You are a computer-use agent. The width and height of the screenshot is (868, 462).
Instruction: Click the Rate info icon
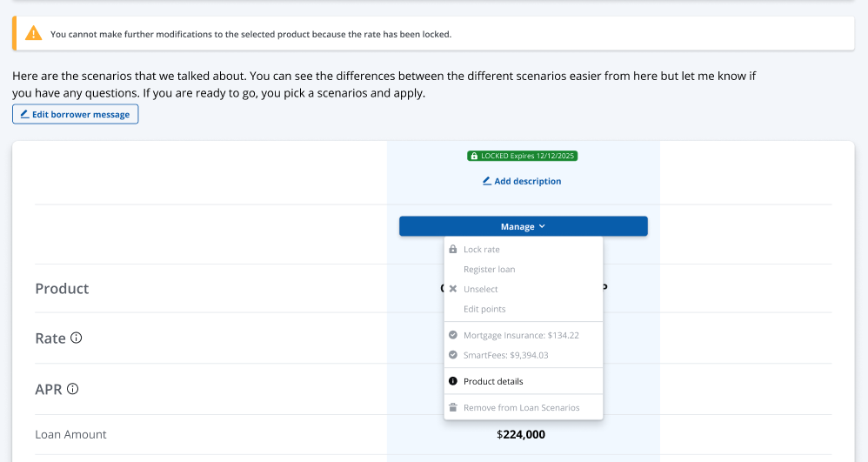coord(76,338)
